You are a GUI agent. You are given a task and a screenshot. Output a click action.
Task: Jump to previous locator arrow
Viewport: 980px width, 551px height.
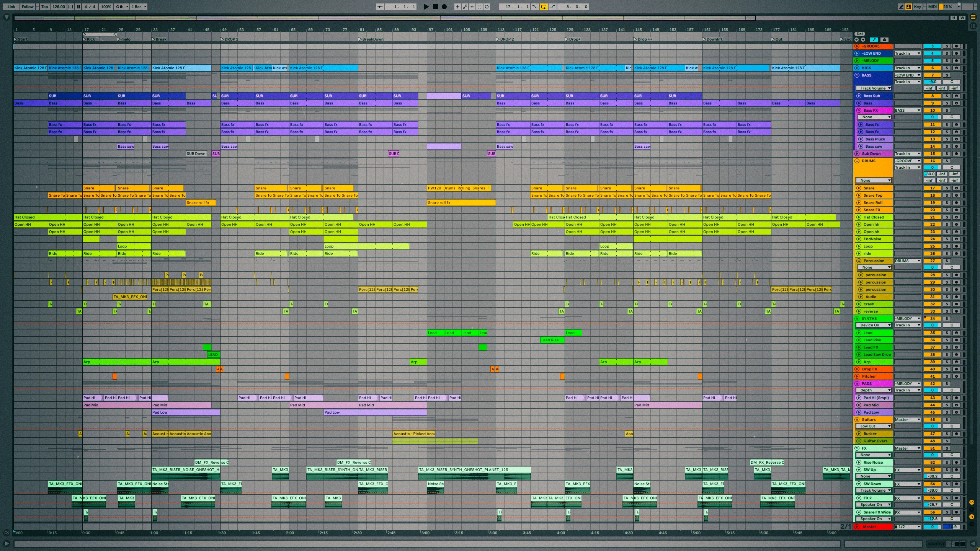857,39
